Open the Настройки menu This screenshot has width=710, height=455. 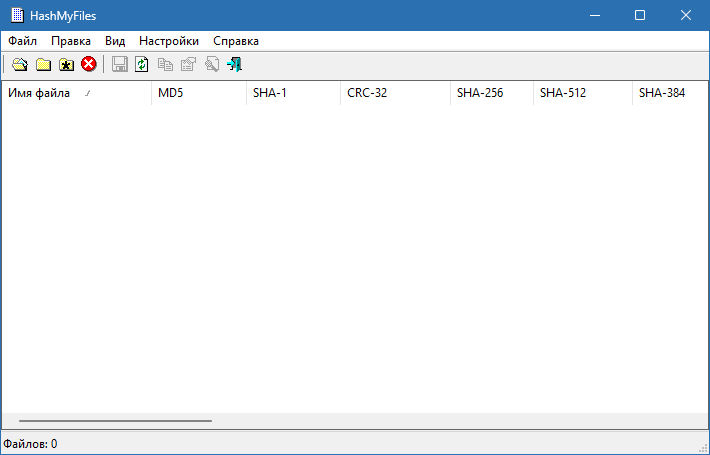pos(169,41)
